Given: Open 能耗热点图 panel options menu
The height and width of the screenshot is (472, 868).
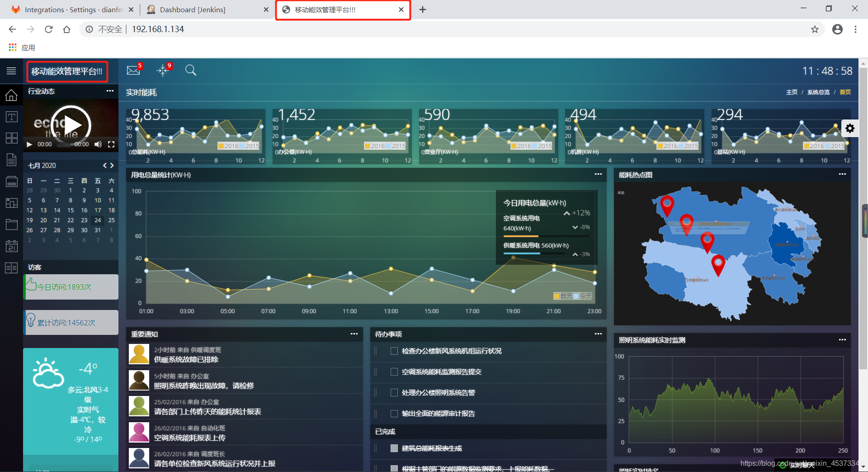Looking at the screenshot, I should [x=842, y=174].
